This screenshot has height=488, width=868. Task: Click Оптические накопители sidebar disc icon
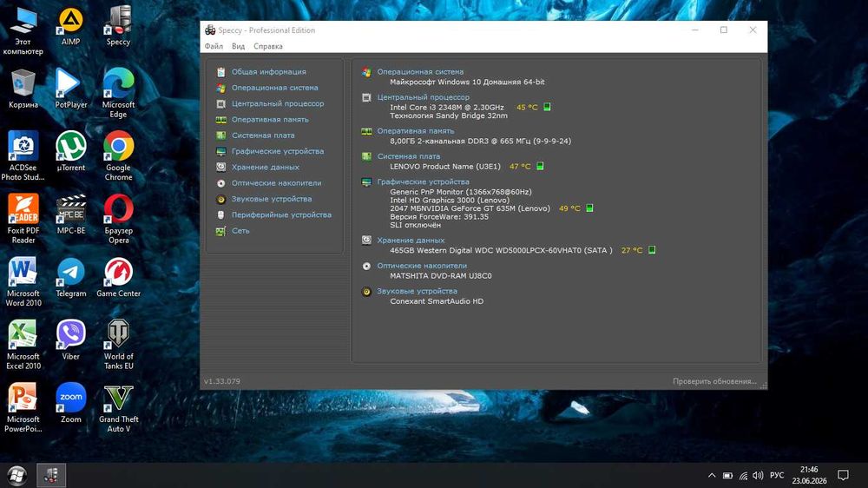pyautogui.click(x=220, y=183)
